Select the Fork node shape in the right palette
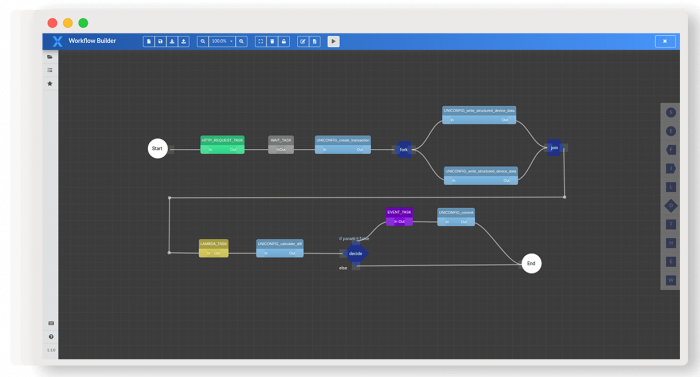The image size is (700, 377). pos(671,150)
